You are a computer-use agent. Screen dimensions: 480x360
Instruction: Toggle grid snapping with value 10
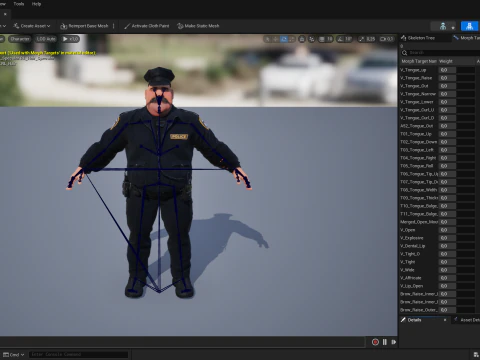tap(326, 39)
